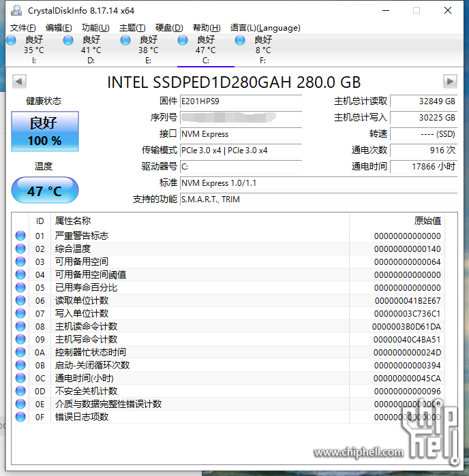Click power on count value 916 次
Screen dimensions: 469x476
(424, 150)
